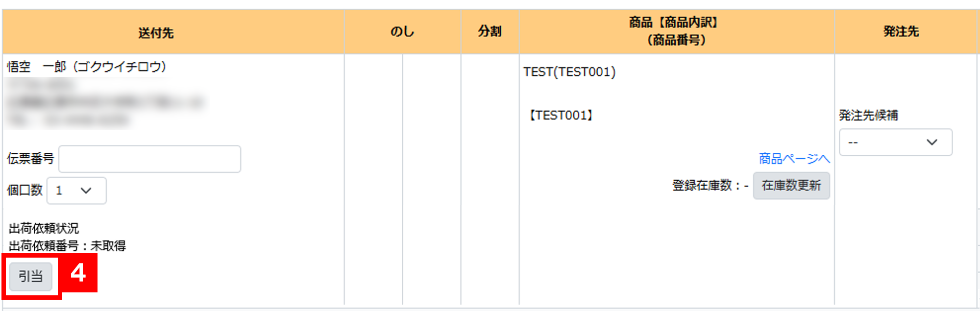Viewport: 980px width, 311px height.
Task: Expand the 発注先候補 dropdown
Action: click(x=895, y=142)
